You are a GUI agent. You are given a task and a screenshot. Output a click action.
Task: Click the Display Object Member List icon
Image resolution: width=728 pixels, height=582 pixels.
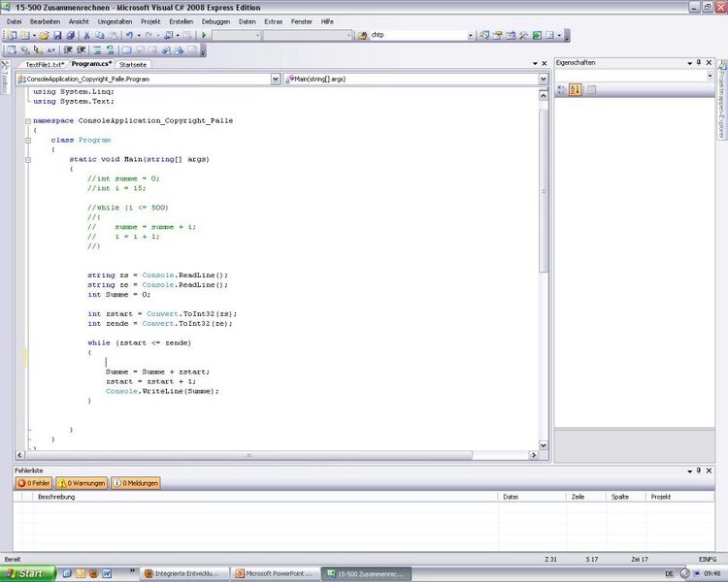[12, 50]
